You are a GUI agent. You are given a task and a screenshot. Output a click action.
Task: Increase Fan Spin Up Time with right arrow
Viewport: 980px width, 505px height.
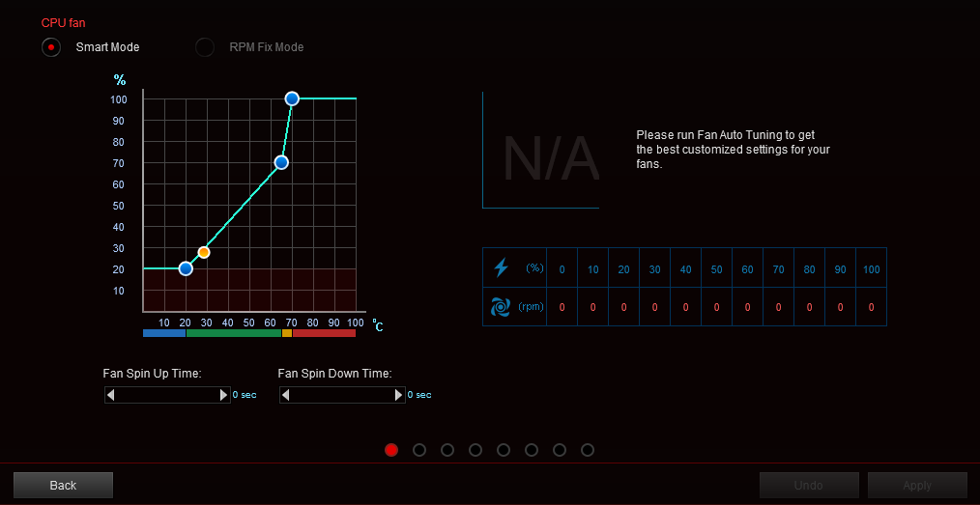coord(224,395)
